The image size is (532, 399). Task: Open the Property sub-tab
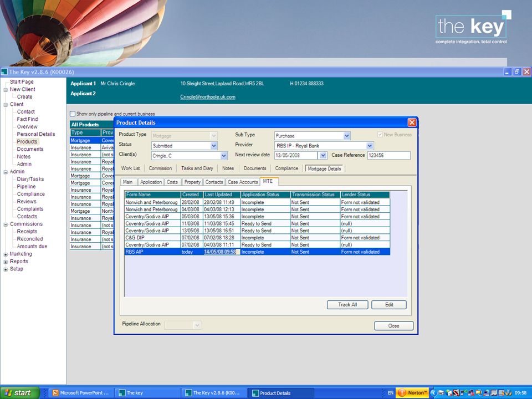(192, 182)
